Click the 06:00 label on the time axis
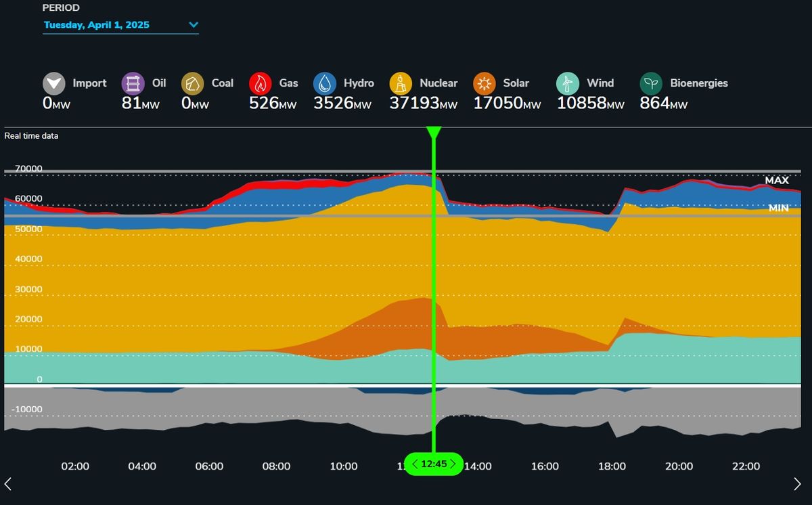The image size is (812, 505). coord(209,466)
